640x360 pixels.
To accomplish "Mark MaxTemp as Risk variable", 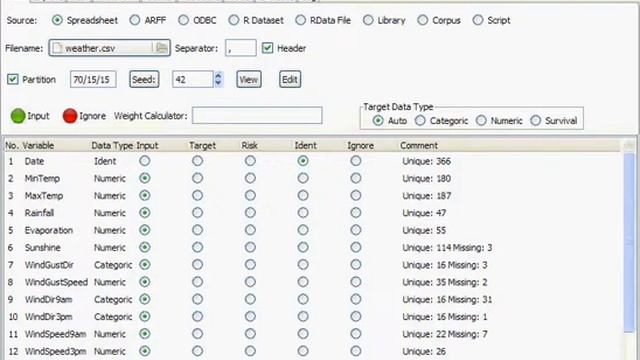I will 250,196.
